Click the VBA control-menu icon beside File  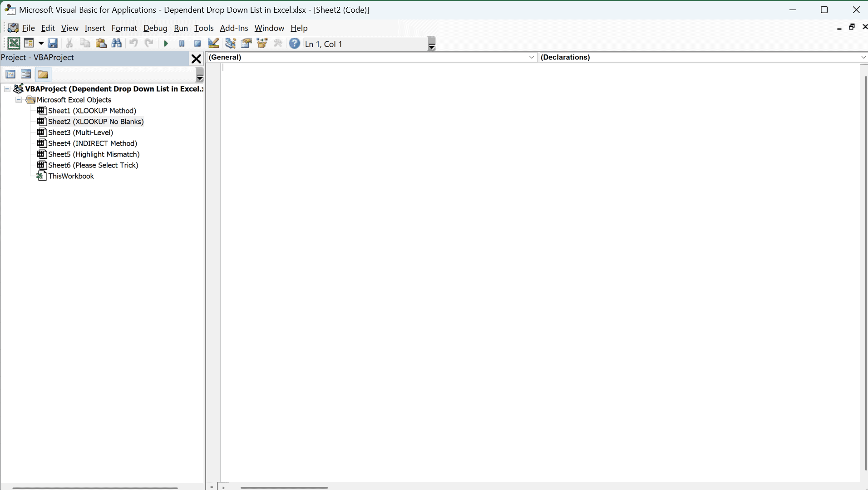(x=13, y=28)
